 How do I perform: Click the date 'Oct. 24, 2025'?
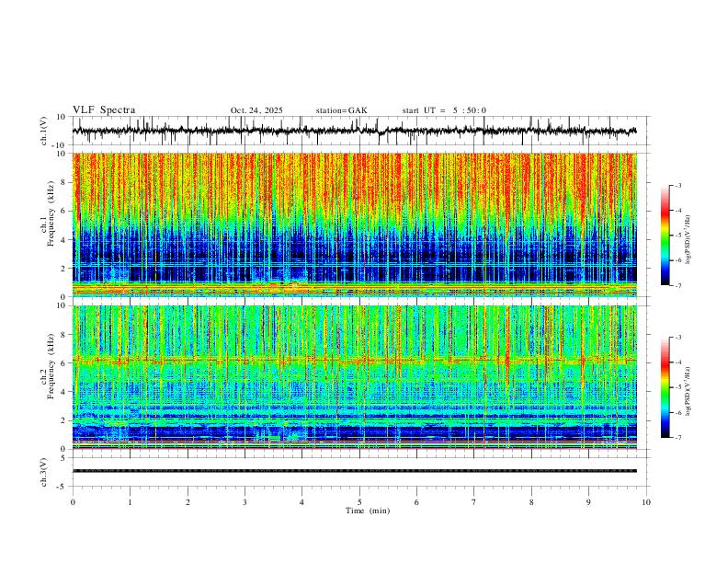(x=256, y=110)
